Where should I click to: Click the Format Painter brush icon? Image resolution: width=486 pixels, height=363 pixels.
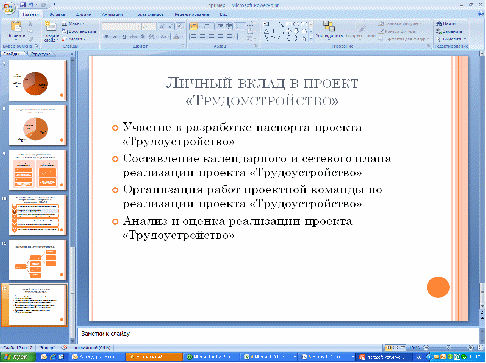click(30, 39)
